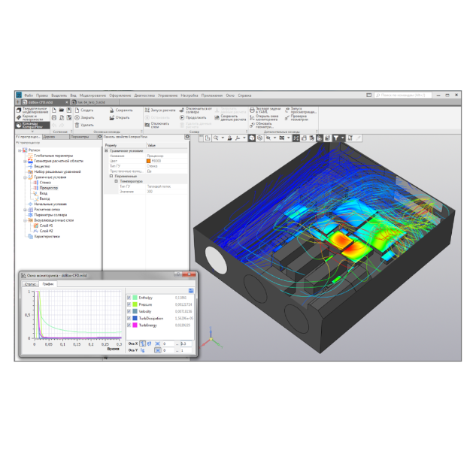Screen dimensions: 476x451
Task: Click the Создать (create) icon
Action: coord(77,110)
